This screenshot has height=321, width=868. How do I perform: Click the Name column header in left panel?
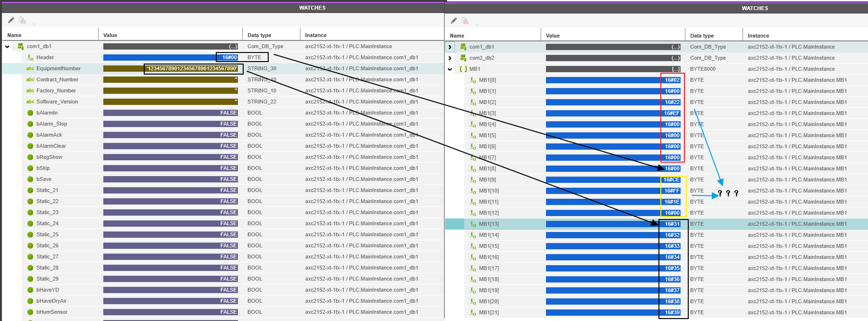(x=14, y=35)
